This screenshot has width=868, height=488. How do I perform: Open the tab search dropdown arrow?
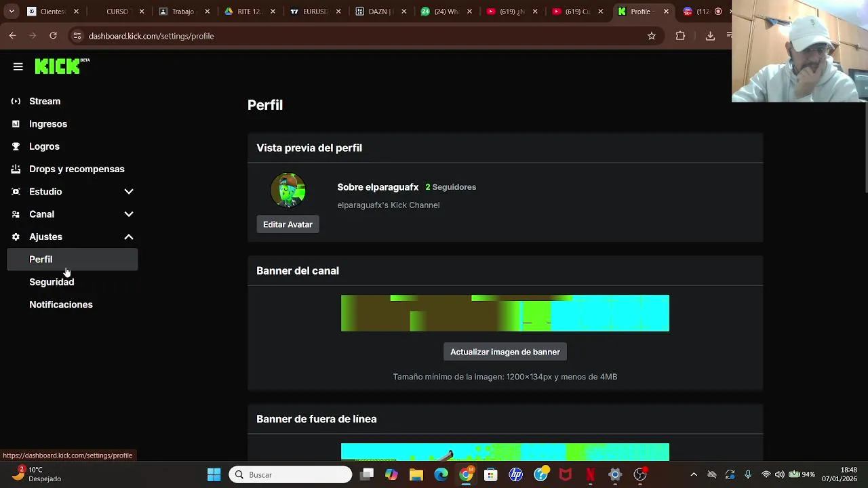(12, 12)
